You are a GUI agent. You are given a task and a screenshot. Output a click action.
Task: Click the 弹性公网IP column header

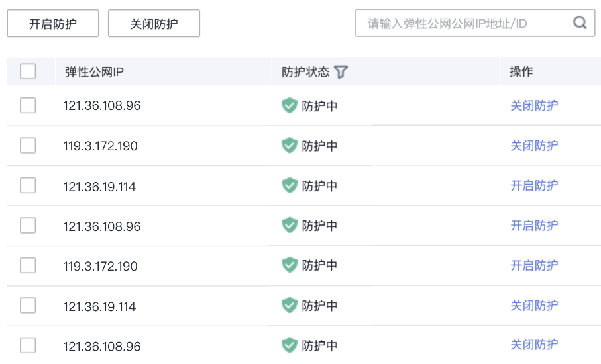tap(94, 72)
